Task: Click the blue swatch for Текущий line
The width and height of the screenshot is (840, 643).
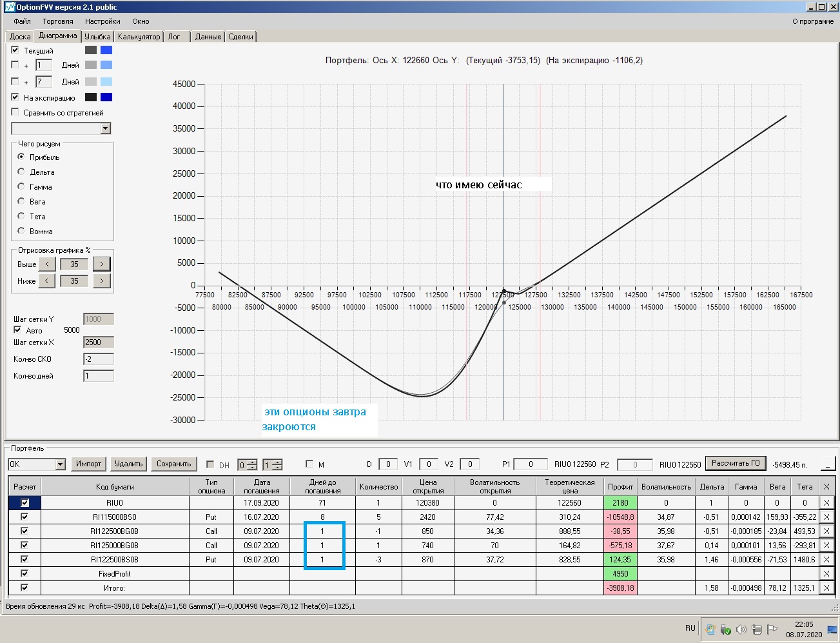Action: 106,50
